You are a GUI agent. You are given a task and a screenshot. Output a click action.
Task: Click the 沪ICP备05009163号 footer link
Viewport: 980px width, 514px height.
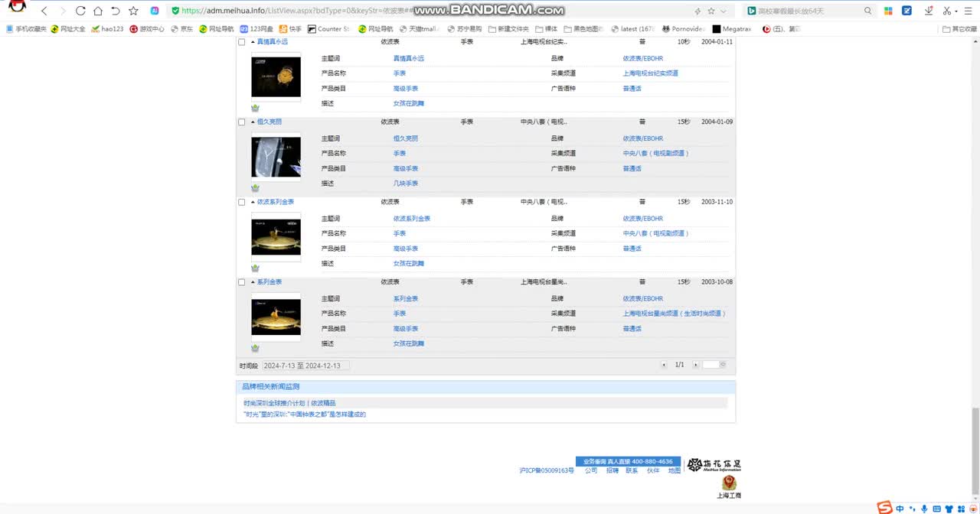547,471
